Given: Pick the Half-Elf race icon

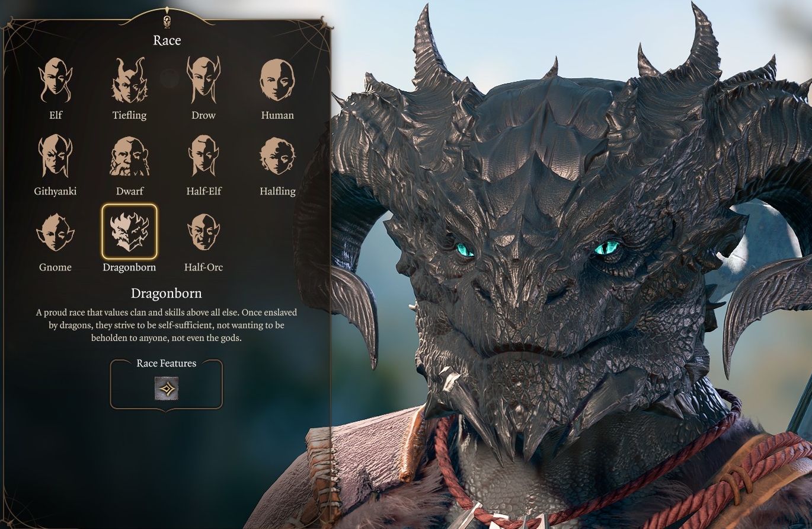Looking at the screenshot, I should [x=203, y=155].
